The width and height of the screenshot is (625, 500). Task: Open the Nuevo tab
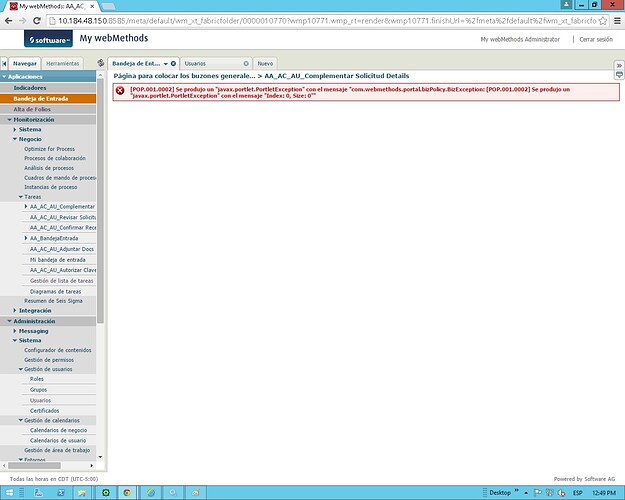click(x=265, y=63)
